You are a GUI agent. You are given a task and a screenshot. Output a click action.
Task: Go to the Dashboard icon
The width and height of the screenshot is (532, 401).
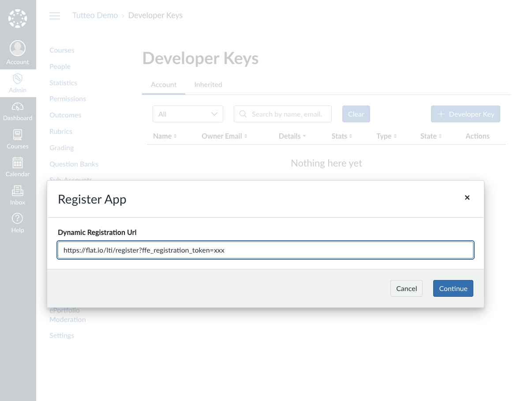[x=18, y=107]
